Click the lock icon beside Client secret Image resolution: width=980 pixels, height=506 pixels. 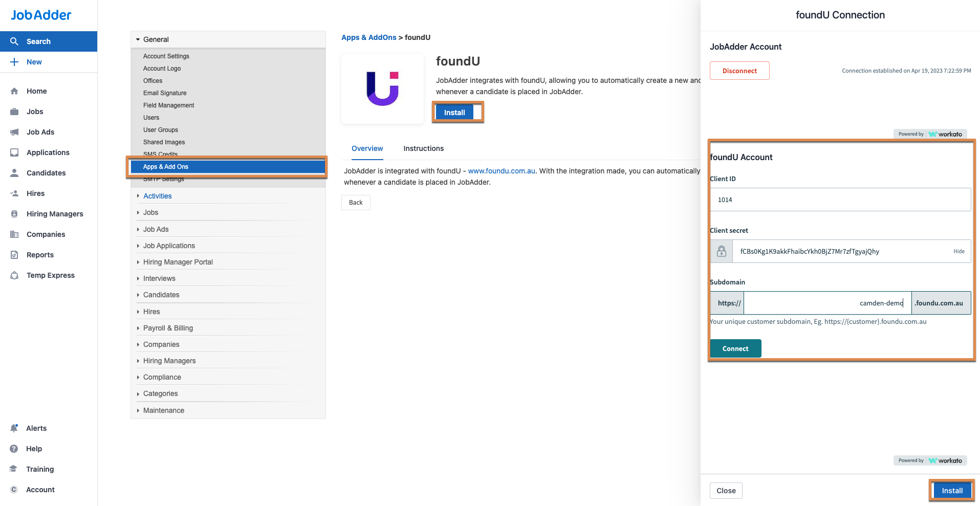[722, 251]
